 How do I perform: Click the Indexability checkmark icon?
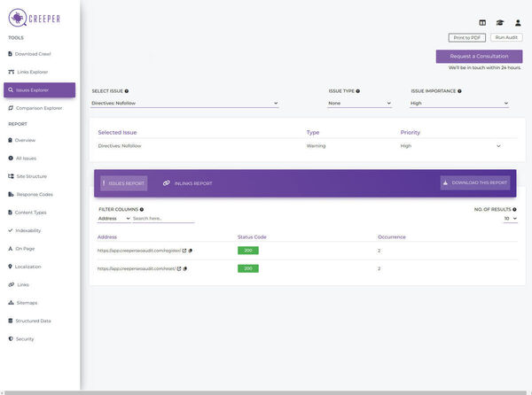pos(11,230)
